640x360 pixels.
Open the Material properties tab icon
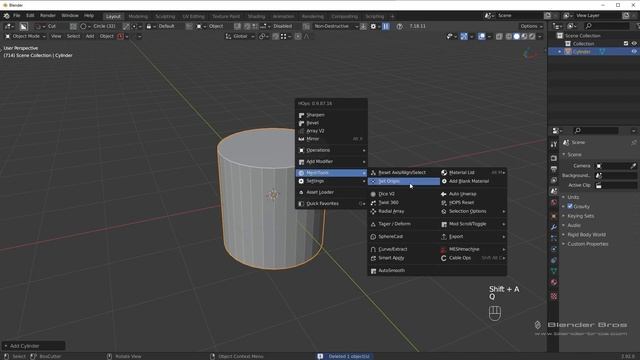[553, 282]
